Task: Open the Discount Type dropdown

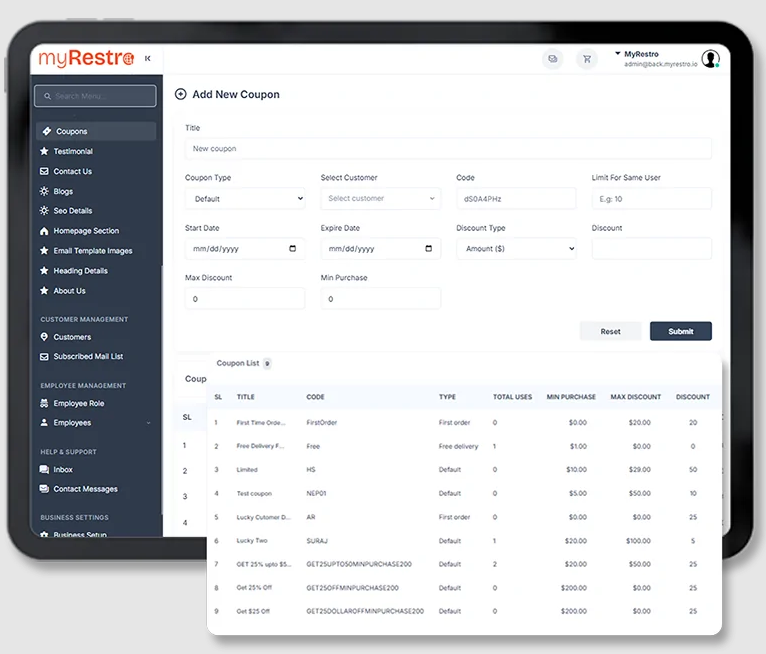Action: pos(516,249)
